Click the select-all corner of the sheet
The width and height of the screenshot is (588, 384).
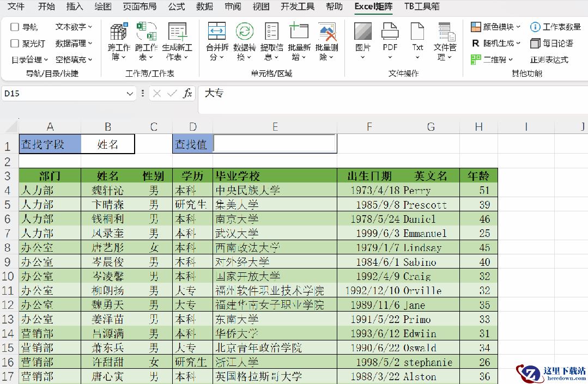click(10, 126)
